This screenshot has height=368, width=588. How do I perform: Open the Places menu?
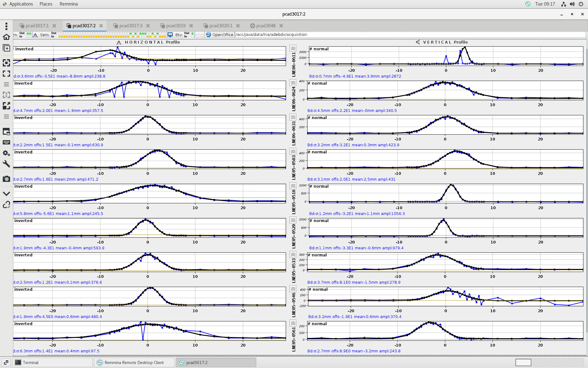[x=46, y=4]
